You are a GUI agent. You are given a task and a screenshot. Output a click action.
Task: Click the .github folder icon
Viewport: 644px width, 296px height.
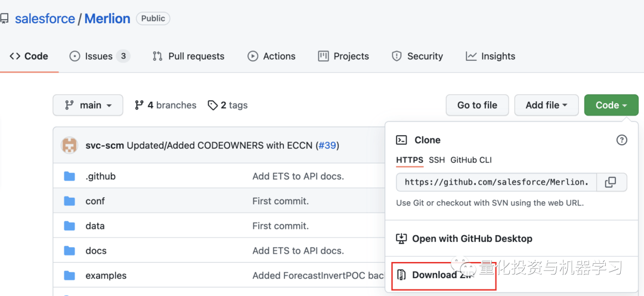[x=70, y=176]
